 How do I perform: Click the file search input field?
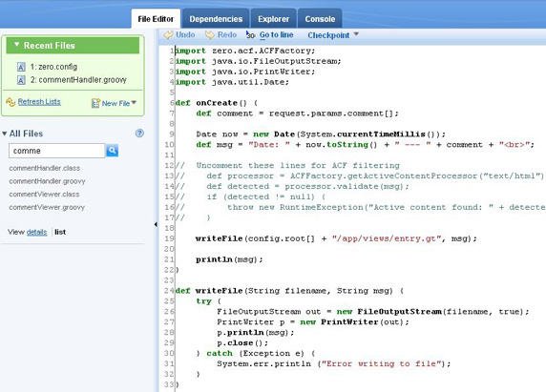click(56, 151)
